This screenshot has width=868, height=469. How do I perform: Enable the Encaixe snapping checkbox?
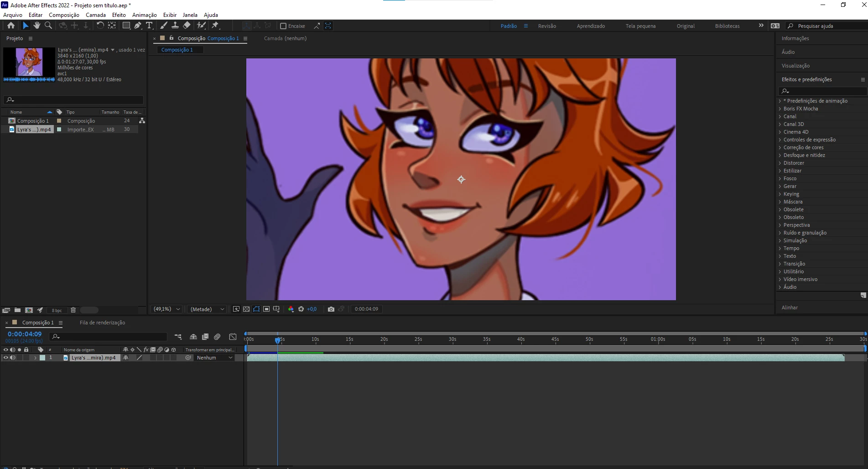point(283,26)
